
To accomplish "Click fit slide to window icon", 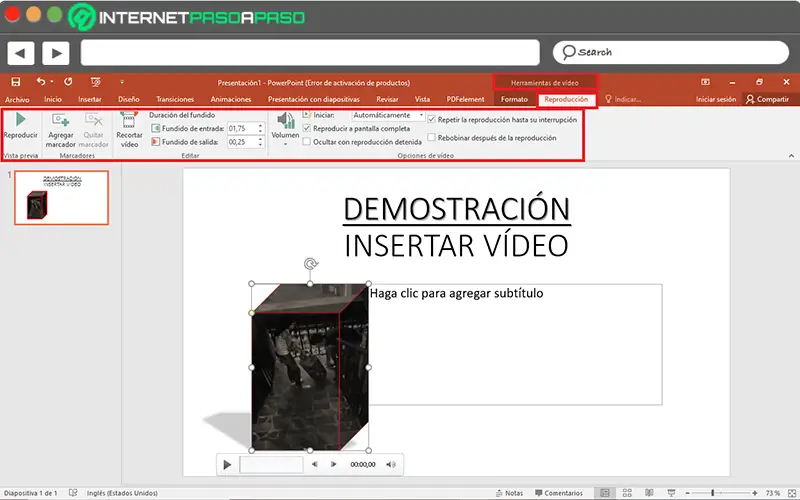I will pyautogui.click(x=791, y=493).
